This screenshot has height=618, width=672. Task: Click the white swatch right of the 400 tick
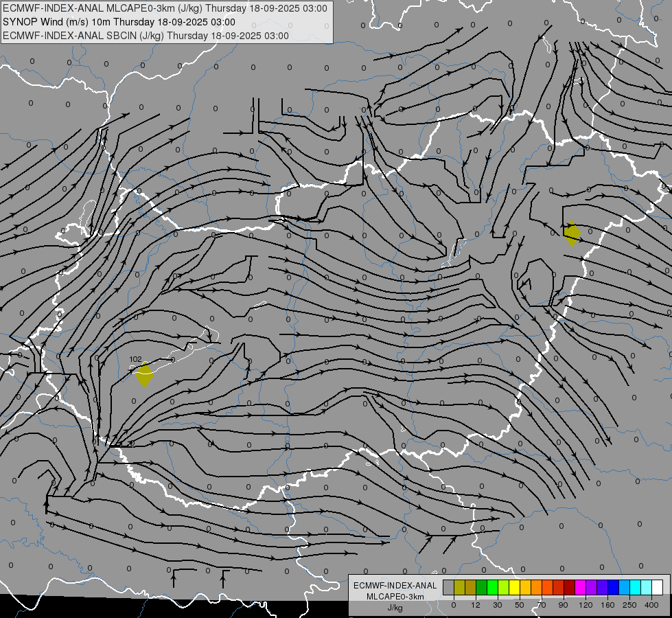658,587
